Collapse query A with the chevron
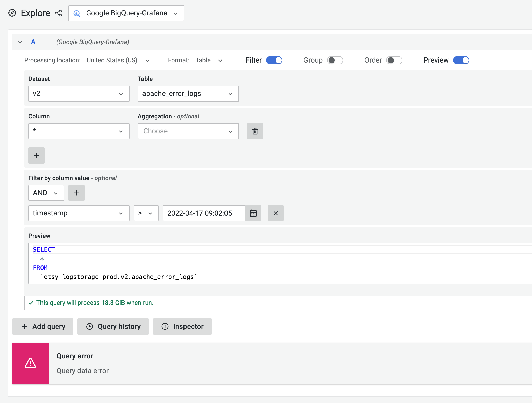The image size is (532, 403). click(20, 42)
